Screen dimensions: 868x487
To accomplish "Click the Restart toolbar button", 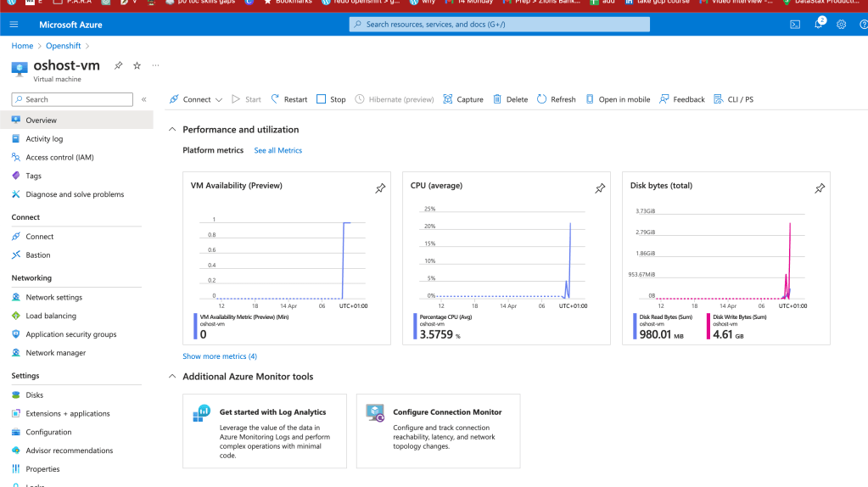I will point(289,99).
